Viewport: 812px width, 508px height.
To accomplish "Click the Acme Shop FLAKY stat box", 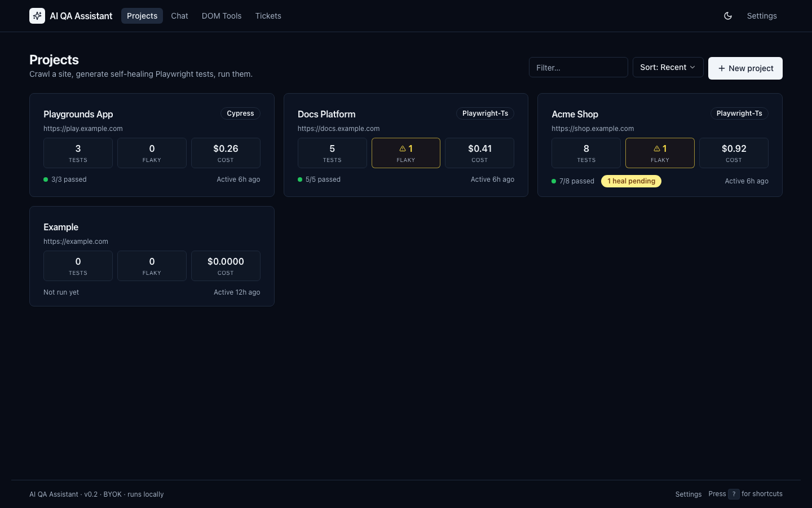I will pos(660,153).
